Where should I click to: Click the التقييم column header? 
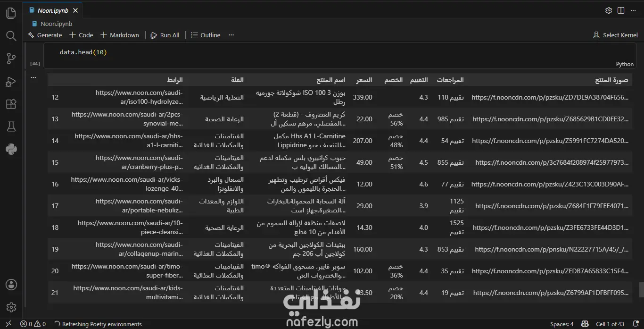tap(419, 80)
